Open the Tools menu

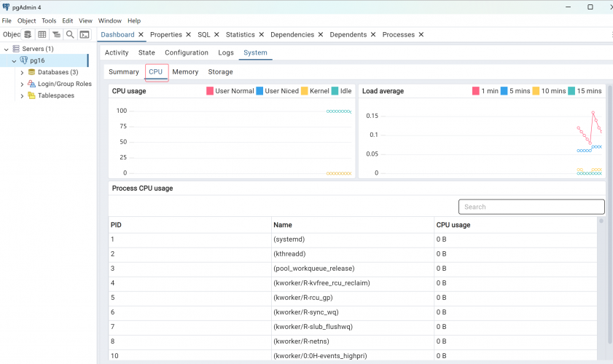(49, 20)
